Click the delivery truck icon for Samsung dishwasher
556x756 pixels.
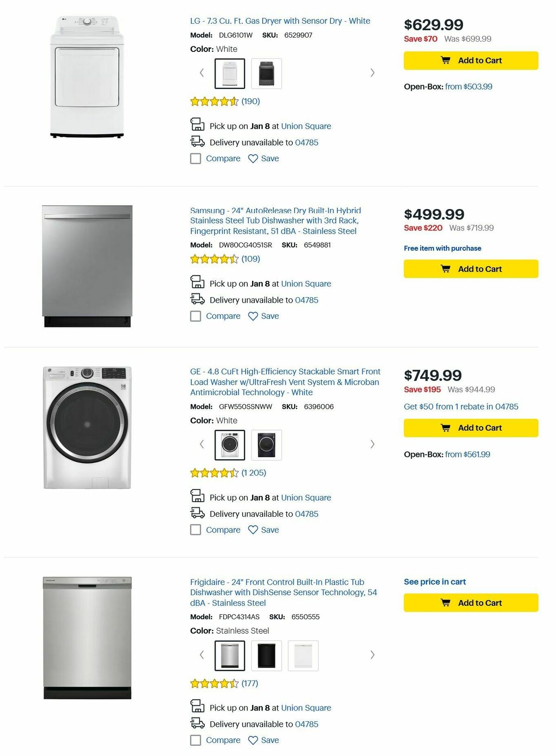[x=197, y=299]
